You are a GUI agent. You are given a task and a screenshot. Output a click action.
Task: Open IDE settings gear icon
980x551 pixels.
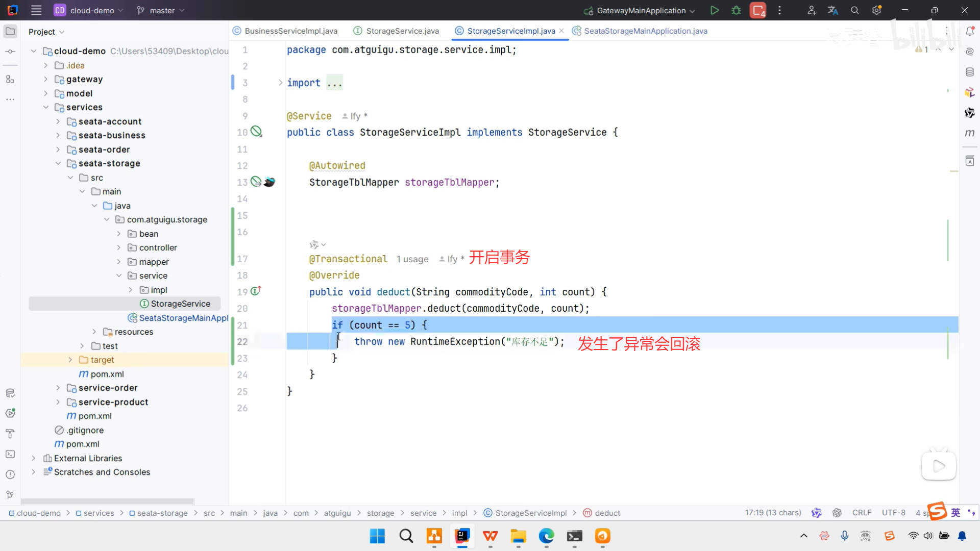tap(877, 10)
